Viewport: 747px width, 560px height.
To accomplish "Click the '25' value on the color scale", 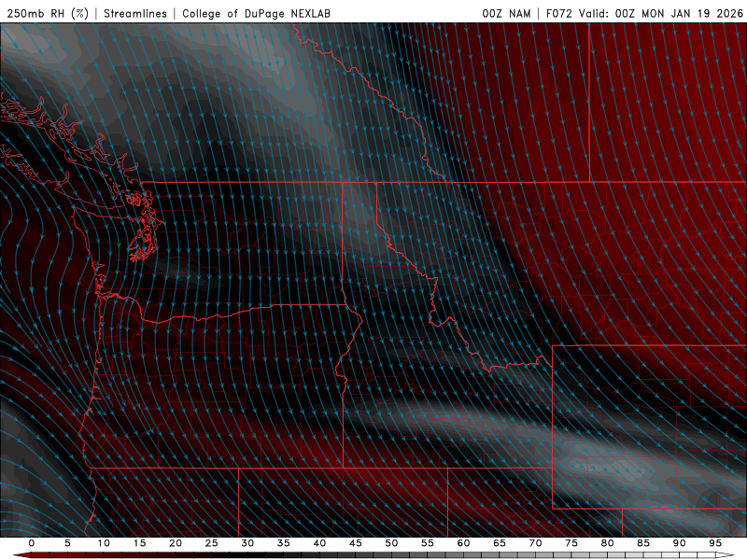I will (212, 543).
